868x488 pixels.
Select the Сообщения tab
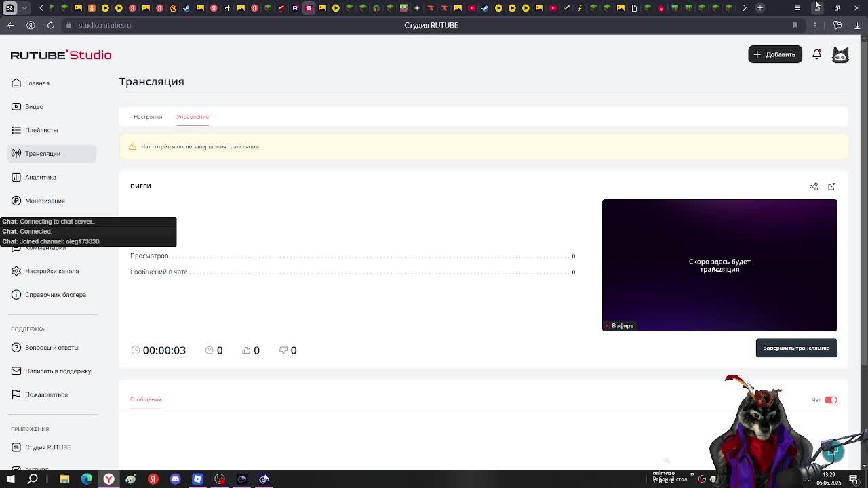[145, 399]
